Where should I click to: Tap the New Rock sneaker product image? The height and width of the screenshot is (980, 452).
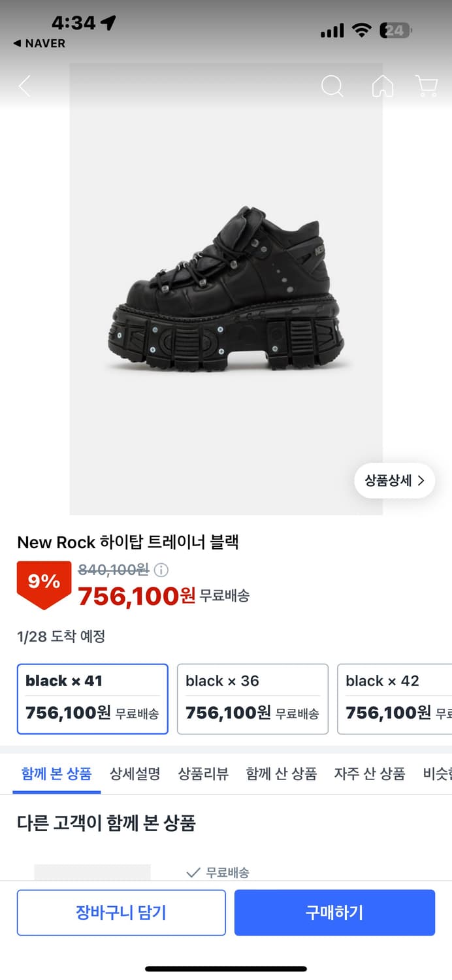[226, 287]
